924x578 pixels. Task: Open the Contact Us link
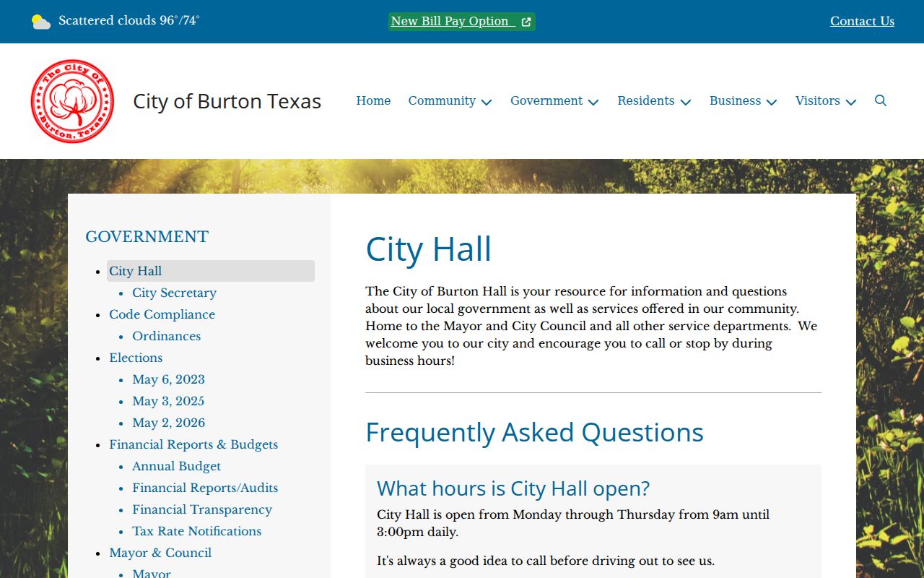(862, 21)
